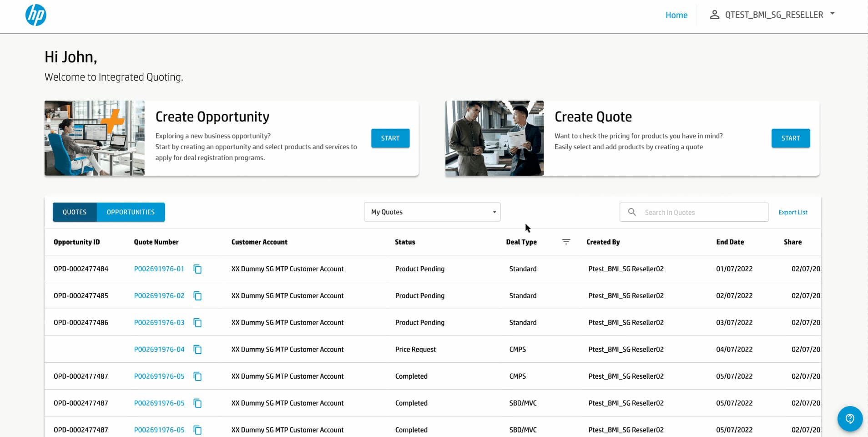Copy quote P002691976-01 via copy icon
This screenshot has width=868, height=437.
pos(197,269)
